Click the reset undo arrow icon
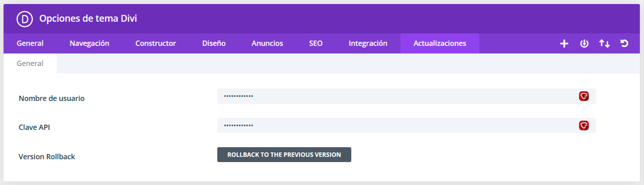Image resolution: width=644 pixels, height=185 pixels. pyautogui.click(x=624, y=43)
